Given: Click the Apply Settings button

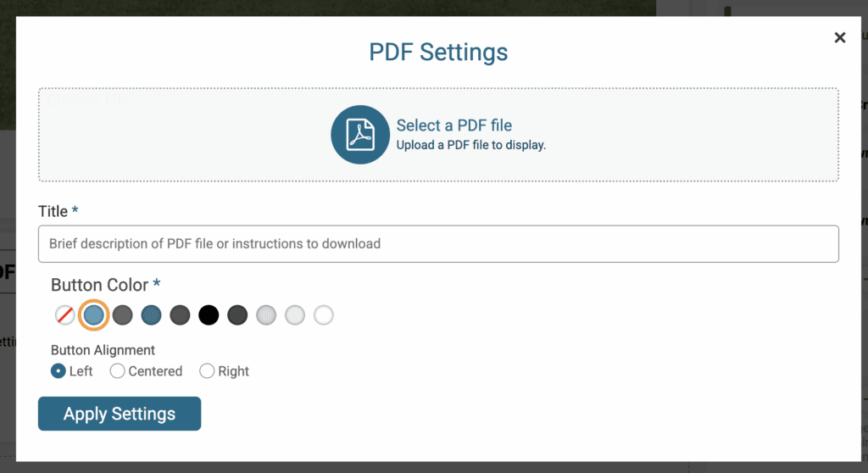Looking at the screenshot, I should [120, 413].
